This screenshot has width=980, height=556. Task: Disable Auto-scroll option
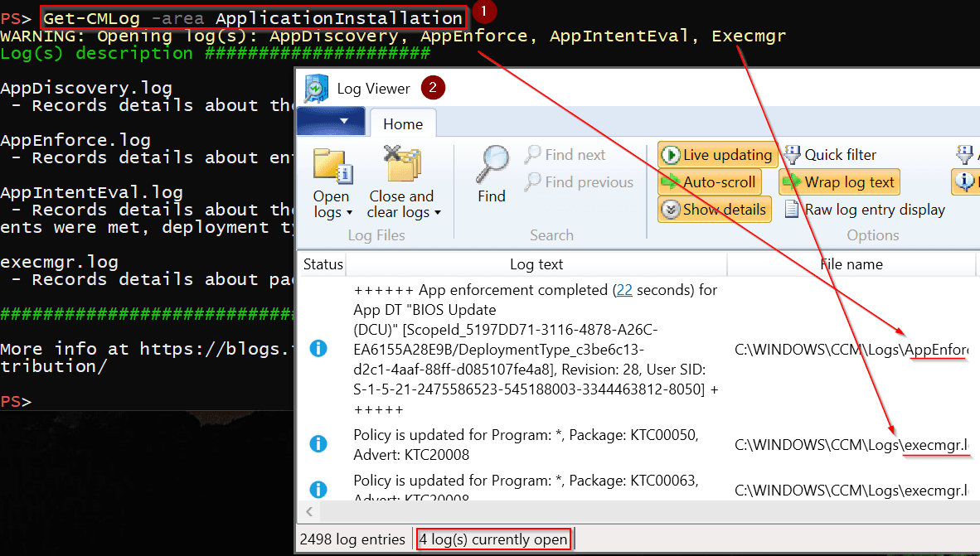(x=709, y=182)
